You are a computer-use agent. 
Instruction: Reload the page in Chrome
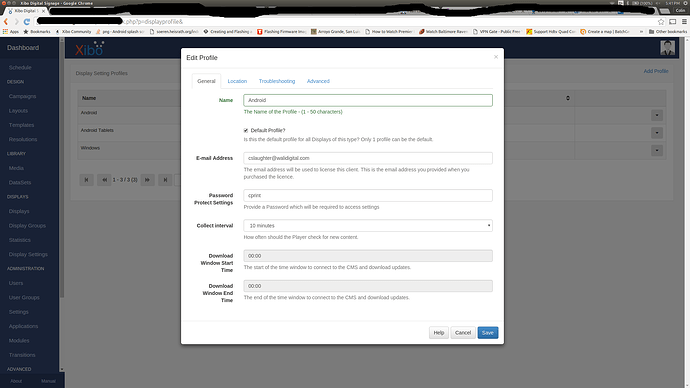pos(27,22)
